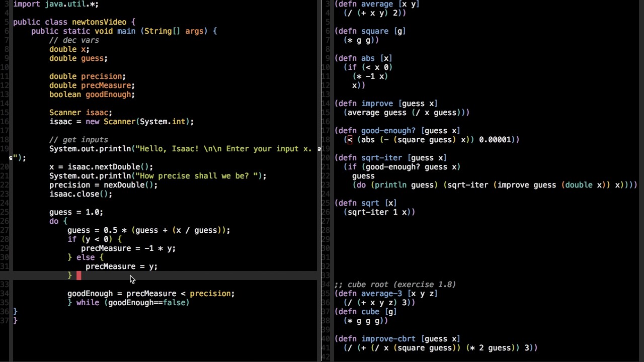
Task: Click the '(defn cube [g]' line
Action: [366, 312]
